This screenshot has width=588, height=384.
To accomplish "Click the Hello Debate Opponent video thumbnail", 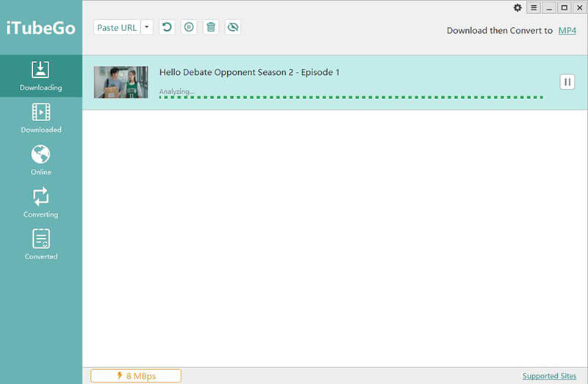I will pyautogui.click(x=121, y=82).
